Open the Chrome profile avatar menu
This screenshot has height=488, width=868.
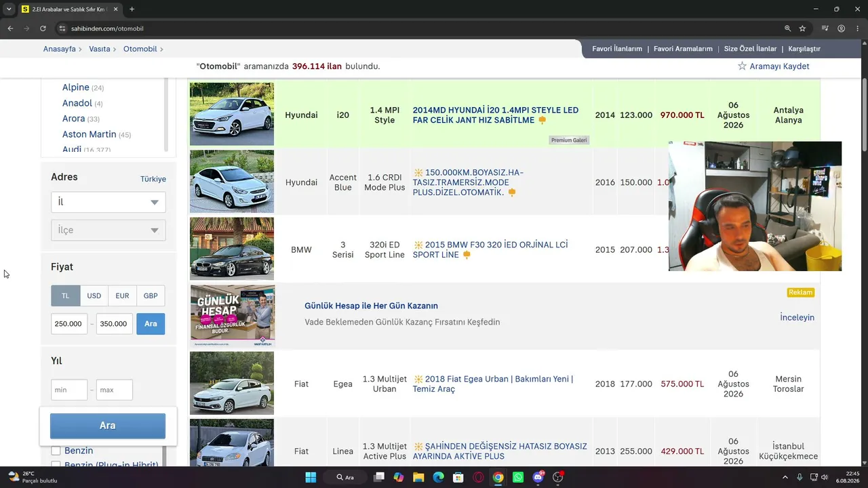(x=841, y=28)
